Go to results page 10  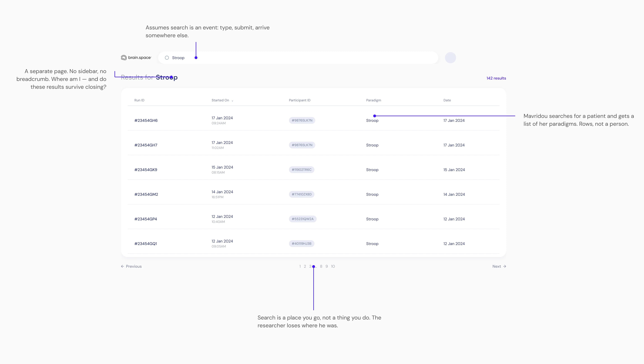pyautogui.click(x=333, y=266)
